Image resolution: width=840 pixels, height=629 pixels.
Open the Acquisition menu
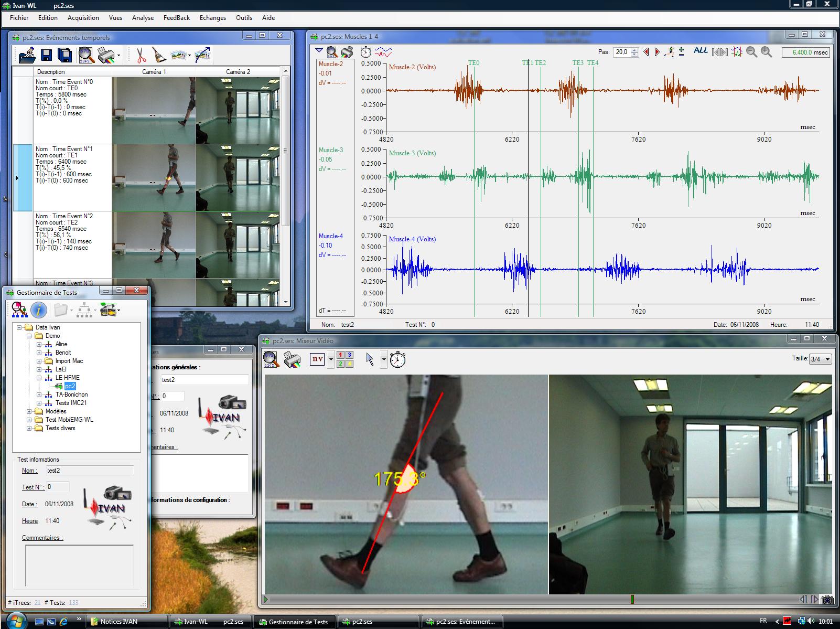point(83,18)
